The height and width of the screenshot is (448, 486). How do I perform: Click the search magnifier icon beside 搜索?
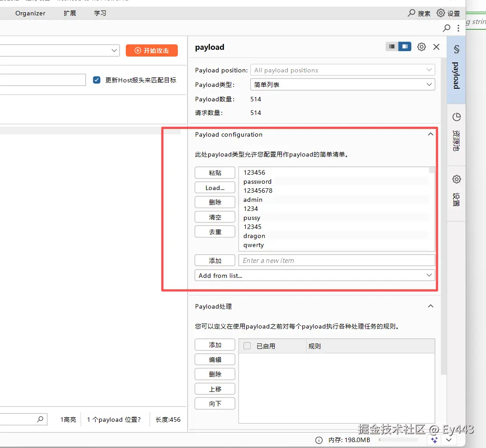tap(411, 13)
